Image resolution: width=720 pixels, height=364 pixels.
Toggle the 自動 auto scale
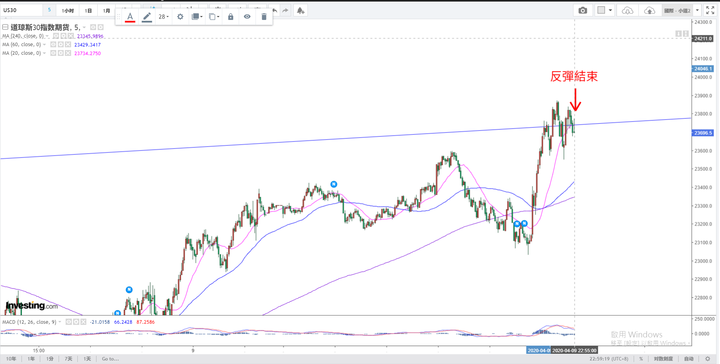(688, 358)
